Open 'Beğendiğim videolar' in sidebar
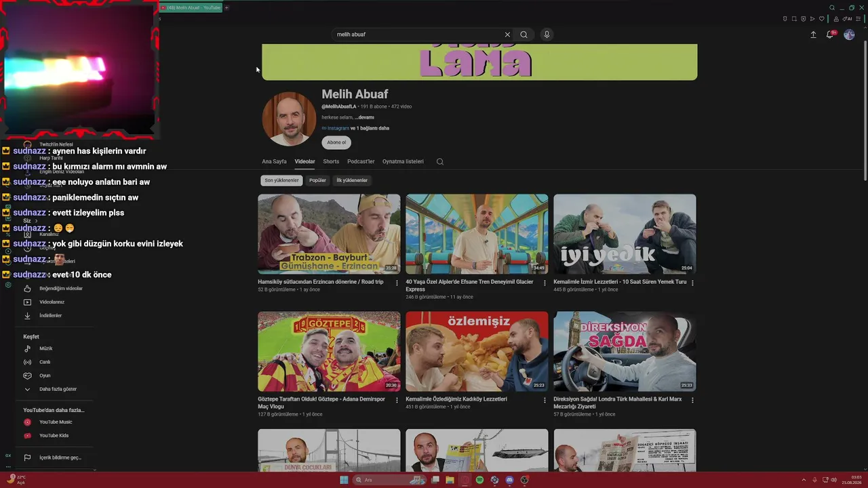868x488 pixels. click(61, 289)
